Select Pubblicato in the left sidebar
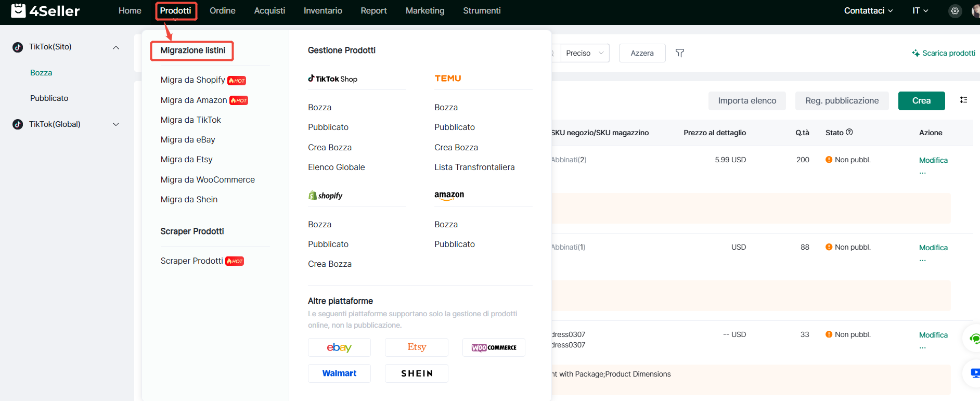Viewport: 980px width, 401px height. 49,98
